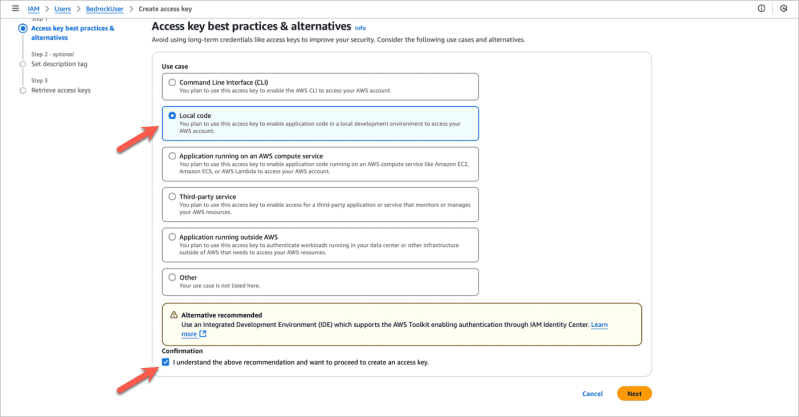Image resolution: width=799 pixels, height=417 pixels.
Task: Open the info icon in top bar
Action: [x=761, y=9]
